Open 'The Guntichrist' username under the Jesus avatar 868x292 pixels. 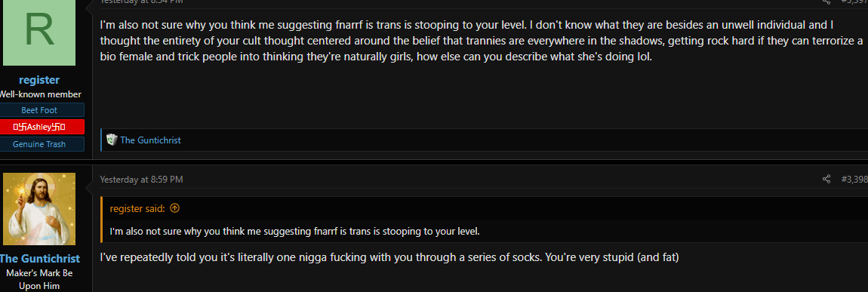click(x=39, y=258)
